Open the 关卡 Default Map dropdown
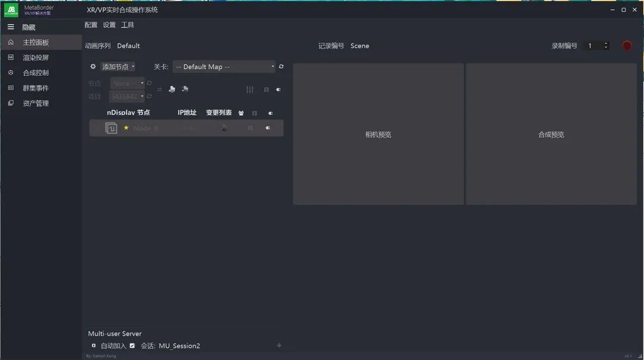This screenshot has height=360, width=644. (224, 67)
